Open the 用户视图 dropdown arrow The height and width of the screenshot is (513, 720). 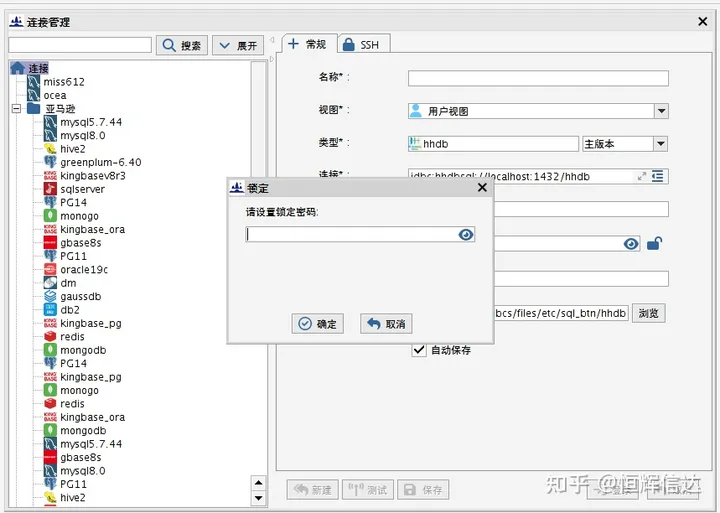(x=661, y=111)
